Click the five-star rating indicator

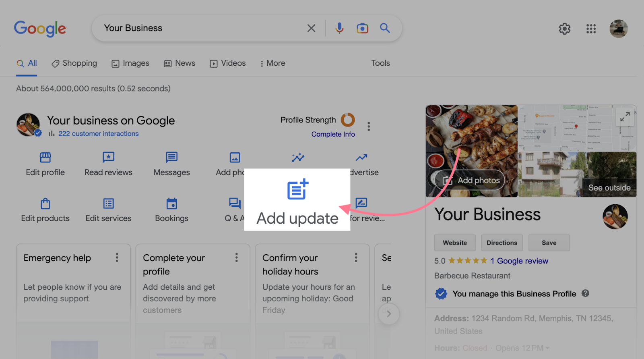[x=468, y=261]
